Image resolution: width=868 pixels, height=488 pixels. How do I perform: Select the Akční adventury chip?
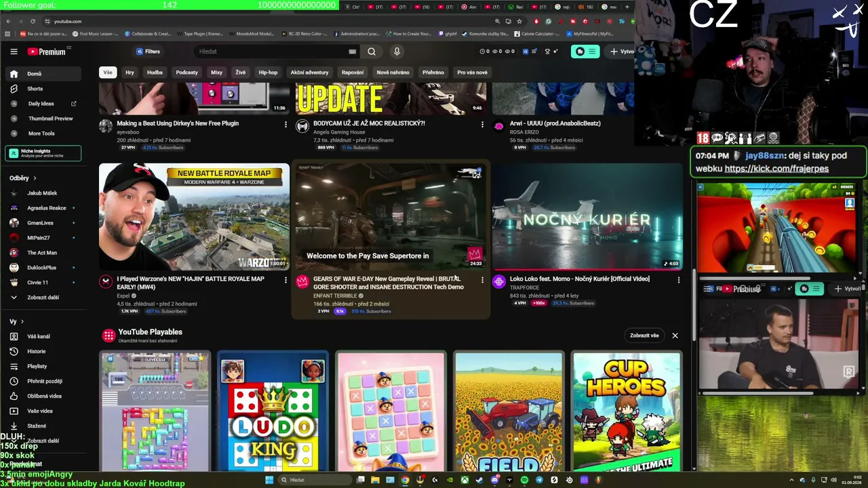coord(309,73)
